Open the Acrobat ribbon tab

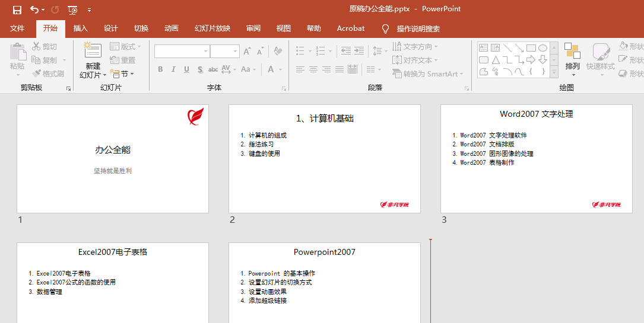[x=351, y=28]
